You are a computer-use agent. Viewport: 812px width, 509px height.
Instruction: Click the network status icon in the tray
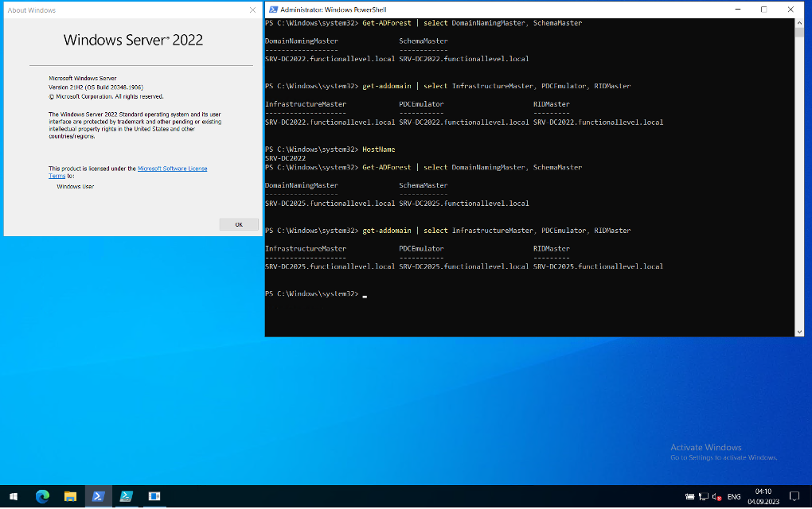[704, 496]
